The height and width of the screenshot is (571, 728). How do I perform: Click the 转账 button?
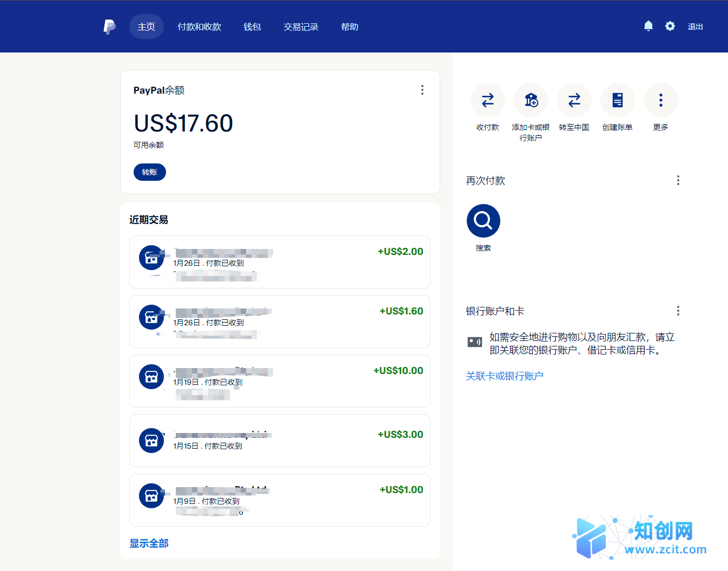[x=149, y=172]
